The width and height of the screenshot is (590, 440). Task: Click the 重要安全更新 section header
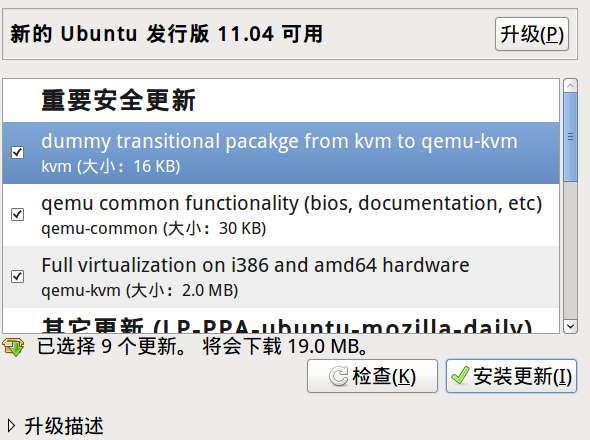tap(119, 100)
